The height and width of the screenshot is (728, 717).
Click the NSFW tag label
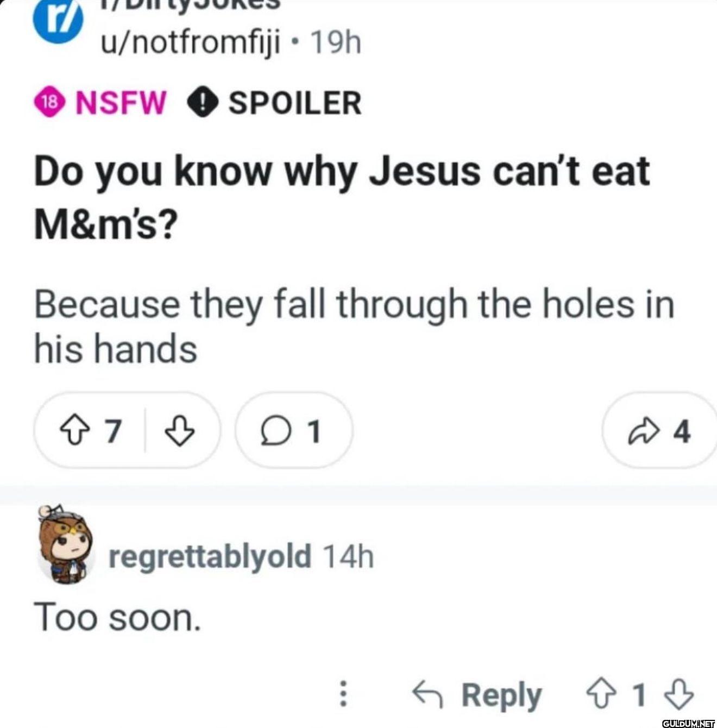121,102
